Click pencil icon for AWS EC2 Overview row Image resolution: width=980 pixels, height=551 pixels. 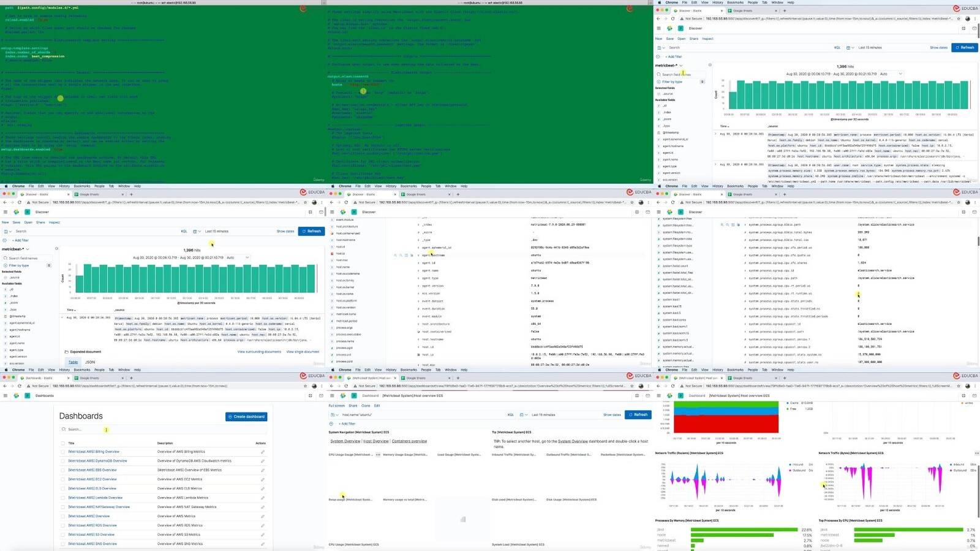tap(263, 479)
